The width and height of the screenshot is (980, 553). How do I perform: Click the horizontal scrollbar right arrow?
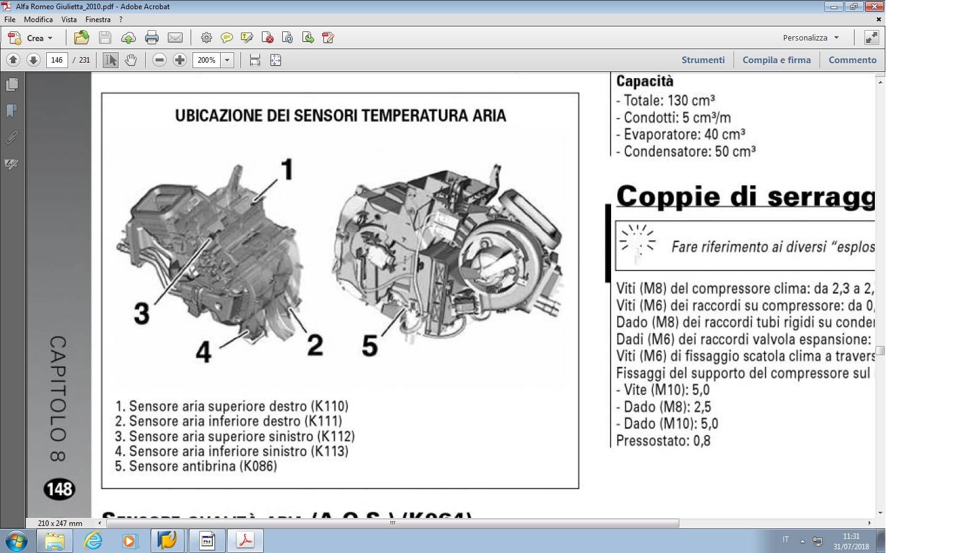coord(869,524)
